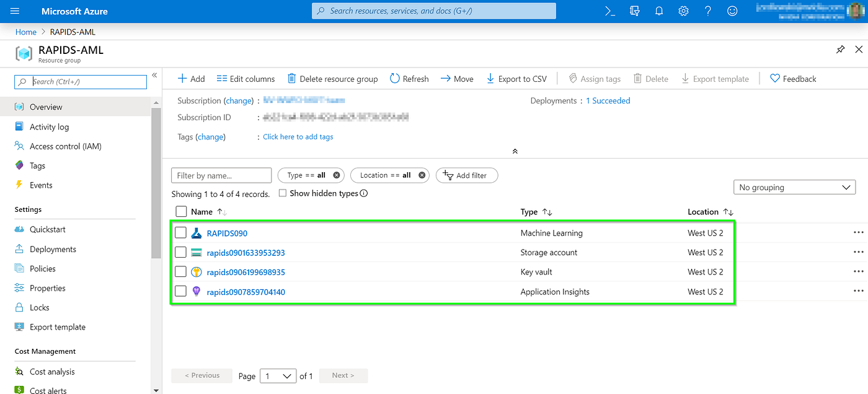Sort by the Location column arrows
Image resolution: width=868 pixels, height=394 pixels.
(x=728, y=212)
